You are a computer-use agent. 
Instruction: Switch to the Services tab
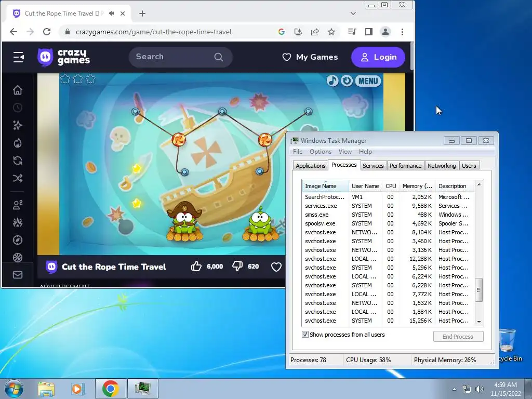pos(373,166)
